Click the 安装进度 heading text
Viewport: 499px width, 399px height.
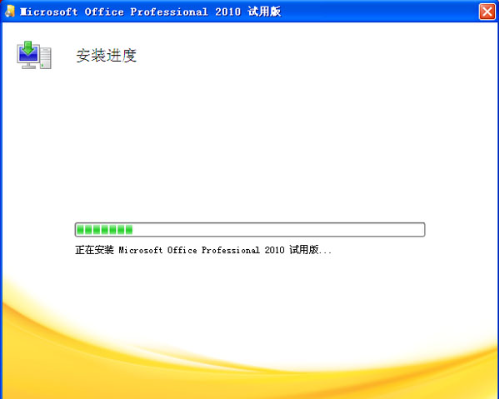(x=106, y=55)
